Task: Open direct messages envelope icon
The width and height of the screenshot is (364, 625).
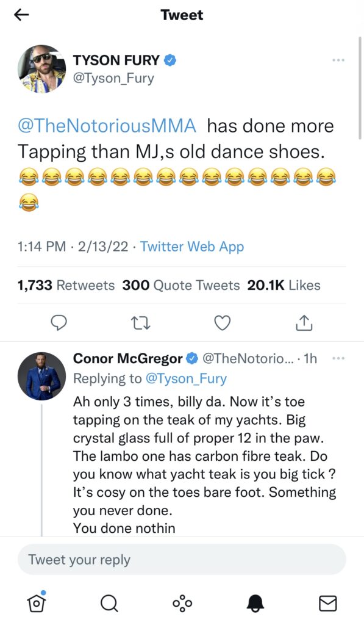Action: click(x=328, y=604)
